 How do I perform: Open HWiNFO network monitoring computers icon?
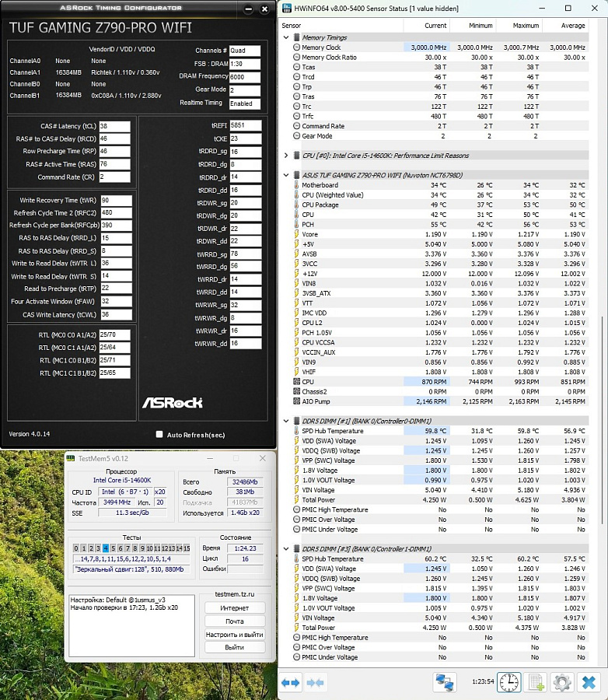(x=445, y=682)
